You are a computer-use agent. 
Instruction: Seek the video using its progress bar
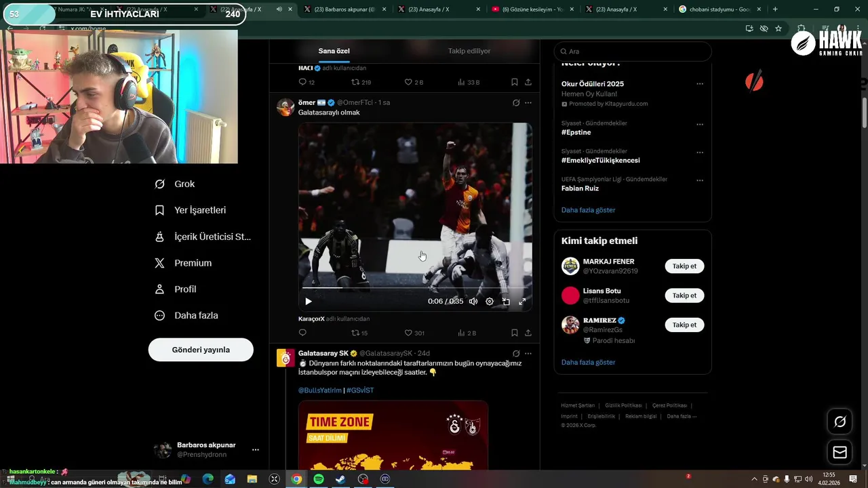click(x=414, y=287)
